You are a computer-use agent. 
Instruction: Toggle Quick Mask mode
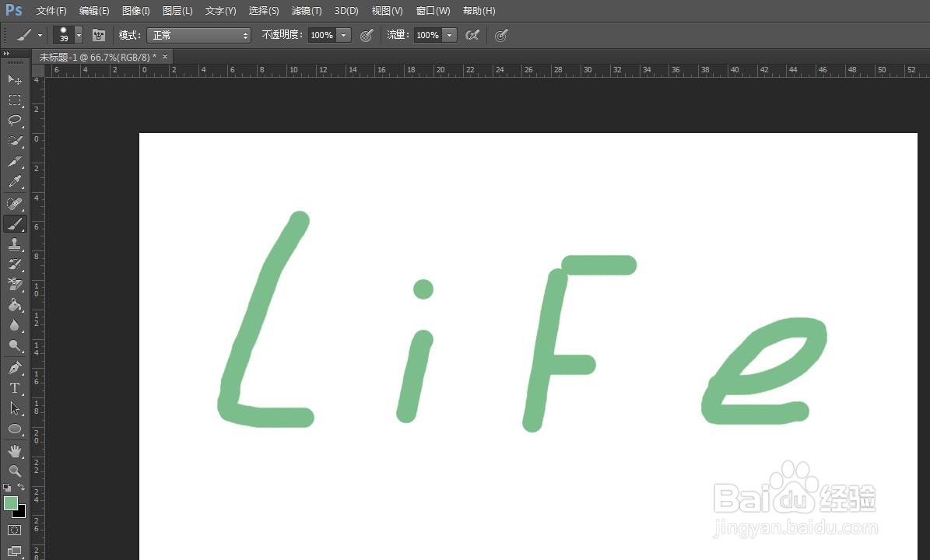tap(15, 530)
